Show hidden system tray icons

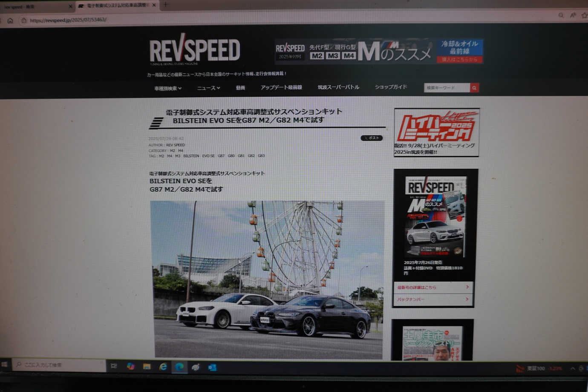click(x=572, y=368)
